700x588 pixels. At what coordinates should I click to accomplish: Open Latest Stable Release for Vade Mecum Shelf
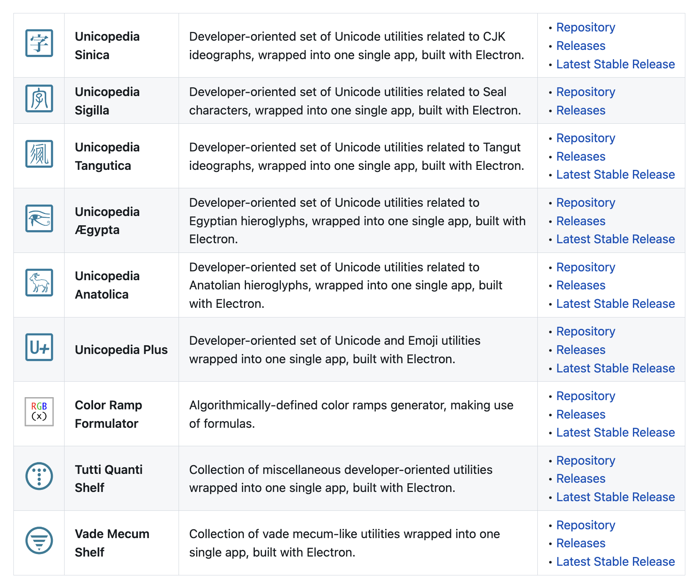[x=615, y=562]
